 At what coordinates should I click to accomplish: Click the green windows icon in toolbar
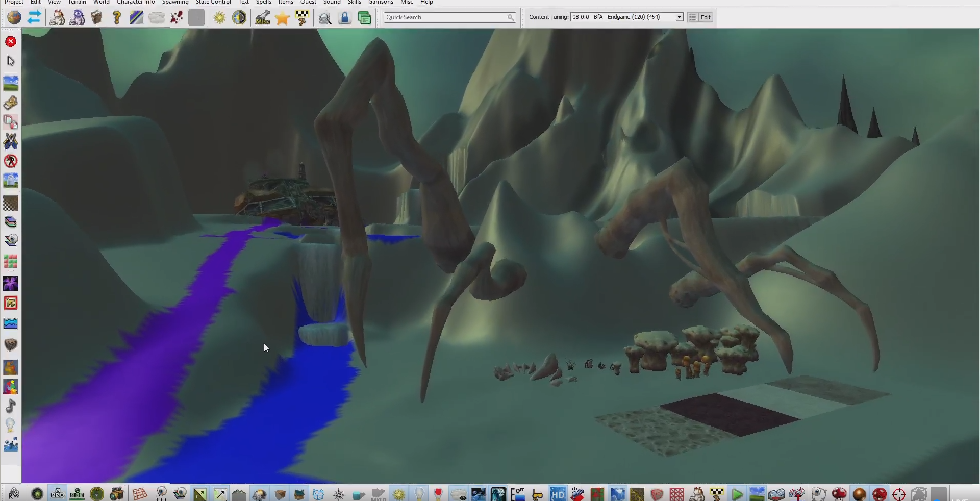click(x=364, y=18)
